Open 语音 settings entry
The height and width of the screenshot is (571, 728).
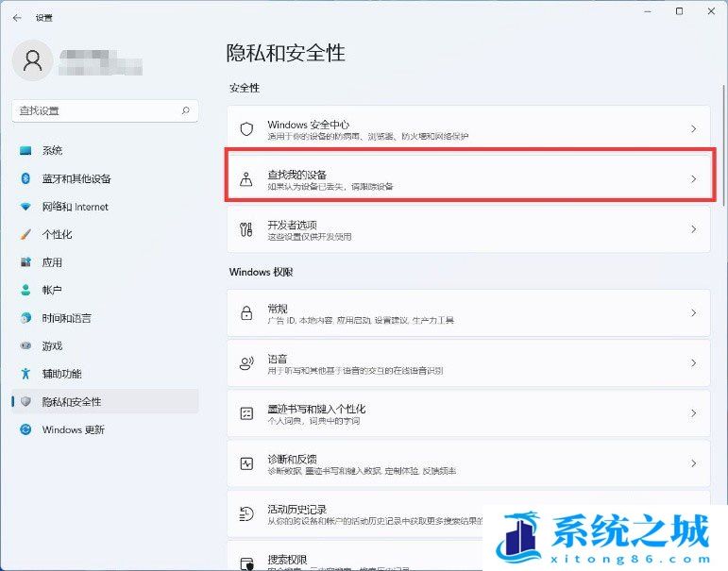(x=469, y=363)
